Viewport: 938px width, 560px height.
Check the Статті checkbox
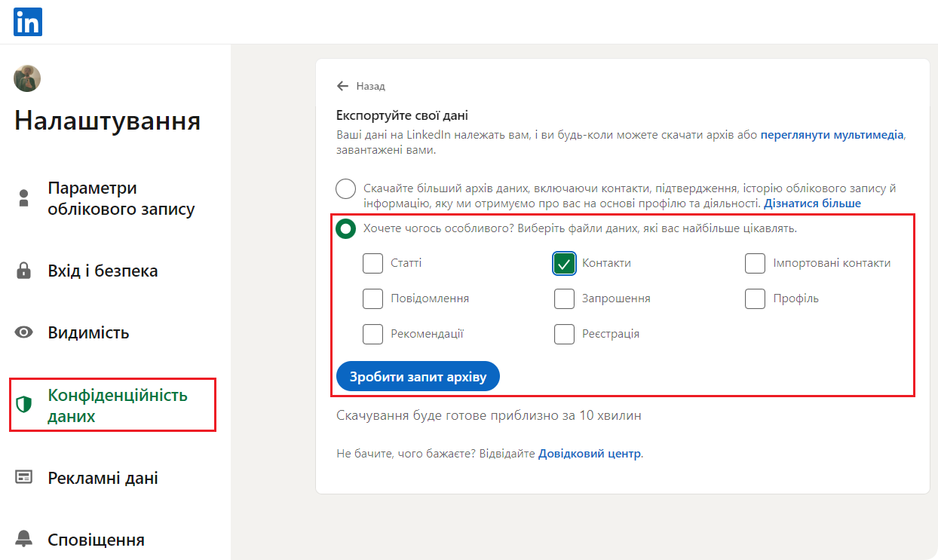[x=373, y=263]
